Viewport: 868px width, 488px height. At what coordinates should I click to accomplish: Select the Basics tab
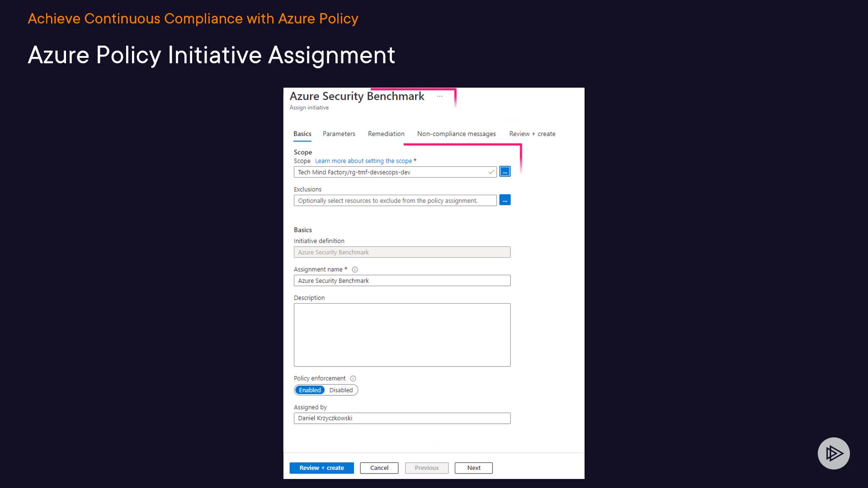[302, 134]
